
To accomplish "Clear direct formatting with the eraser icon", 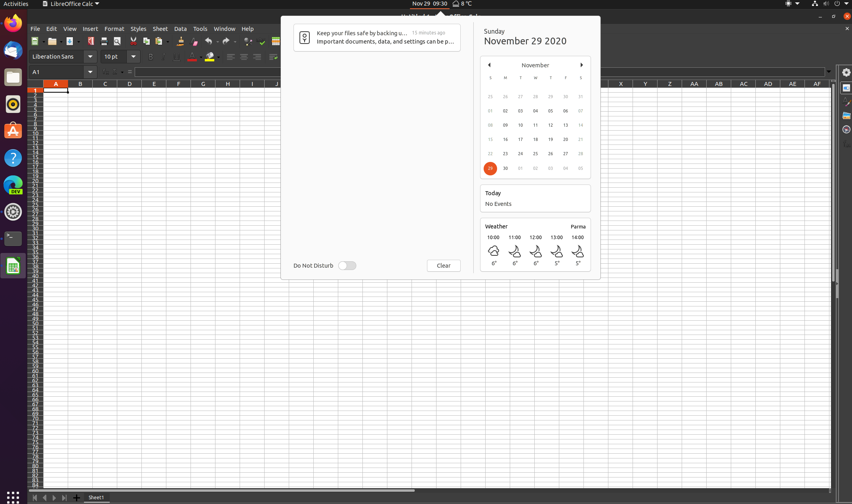I will [x=193, y=41].
